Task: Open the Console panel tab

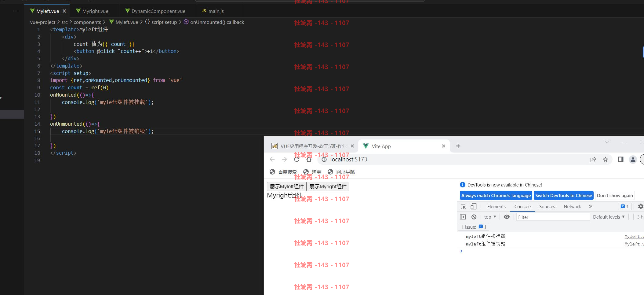Action: pyautogui.click(x=522, y=207)
